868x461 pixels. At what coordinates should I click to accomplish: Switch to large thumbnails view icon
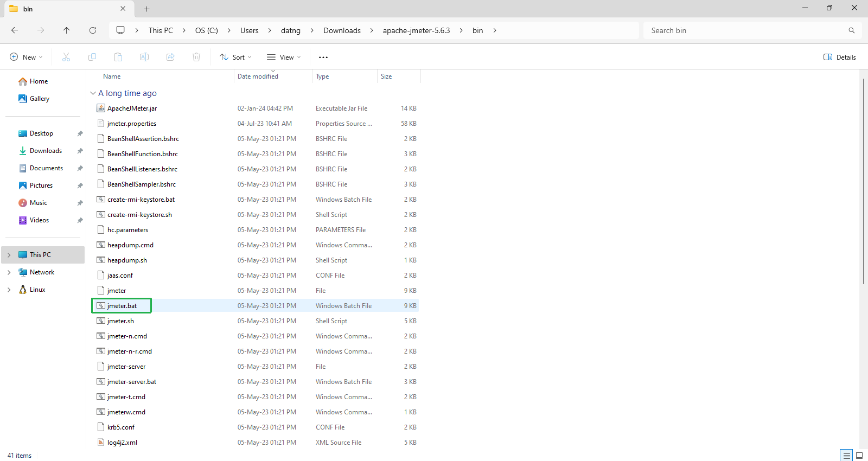859,456
